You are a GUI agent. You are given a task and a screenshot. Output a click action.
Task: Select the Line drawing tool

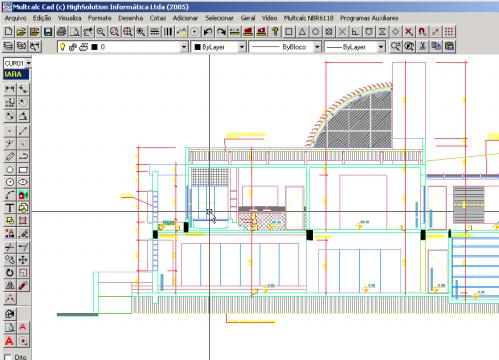23,131
